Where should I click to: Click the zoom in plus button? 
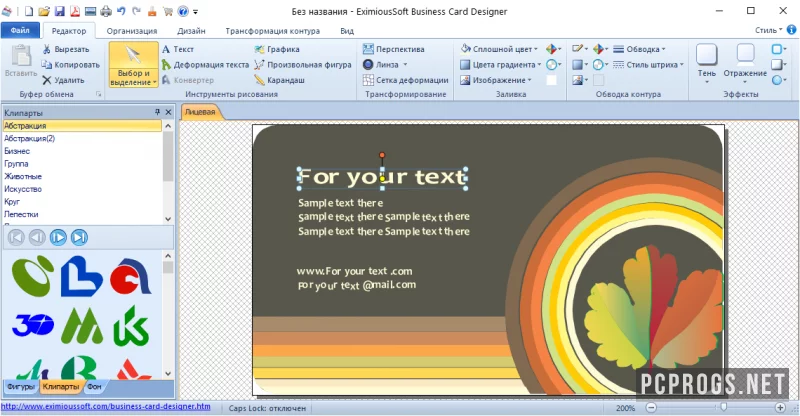click(780, 407)
